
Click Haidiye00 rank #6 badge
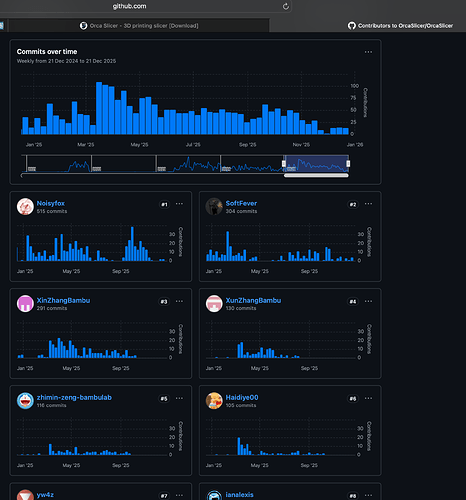coord(353,399)
